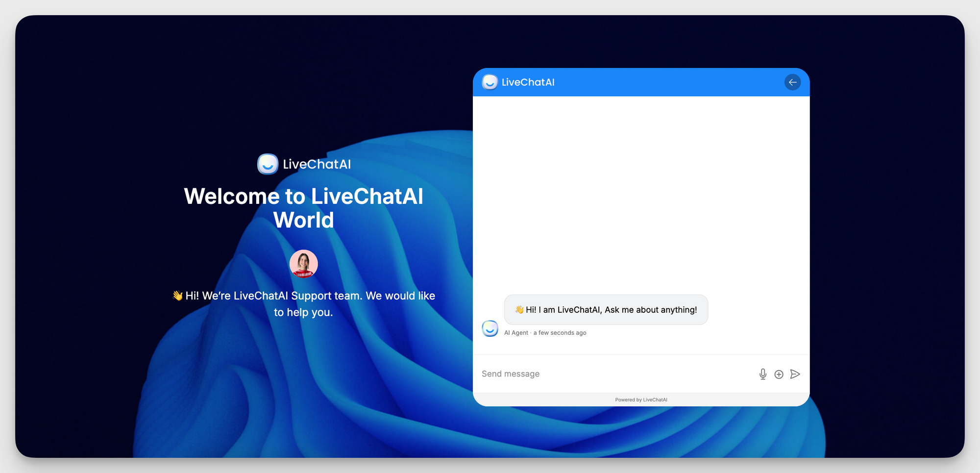Click the support team member photo
980x473 pixels.
coord(303,264)
